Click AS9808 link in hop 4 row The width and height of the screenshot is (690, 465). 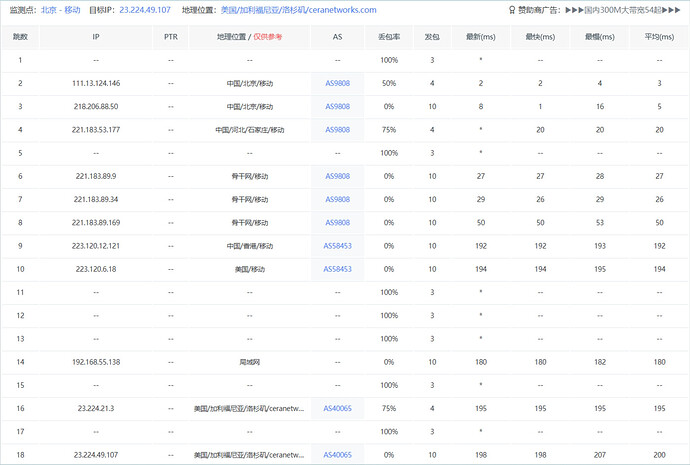(338, 130)
